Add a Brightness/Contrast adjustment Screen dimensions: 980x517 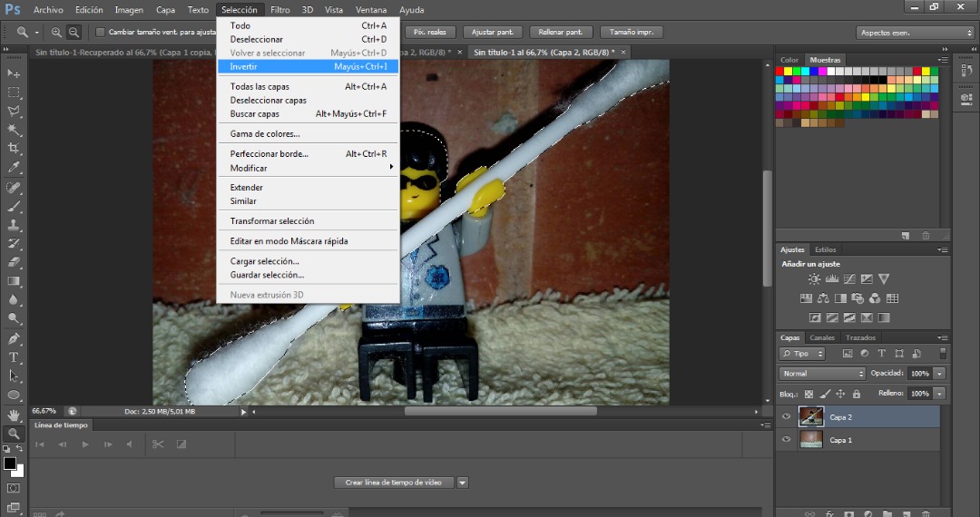point(814,279)
